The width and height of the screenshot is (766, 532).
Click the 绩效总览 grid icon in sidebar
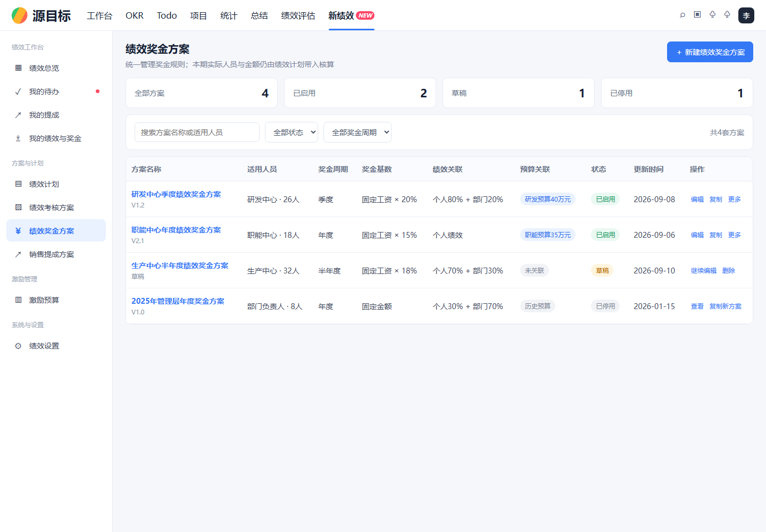coord(19,68)
